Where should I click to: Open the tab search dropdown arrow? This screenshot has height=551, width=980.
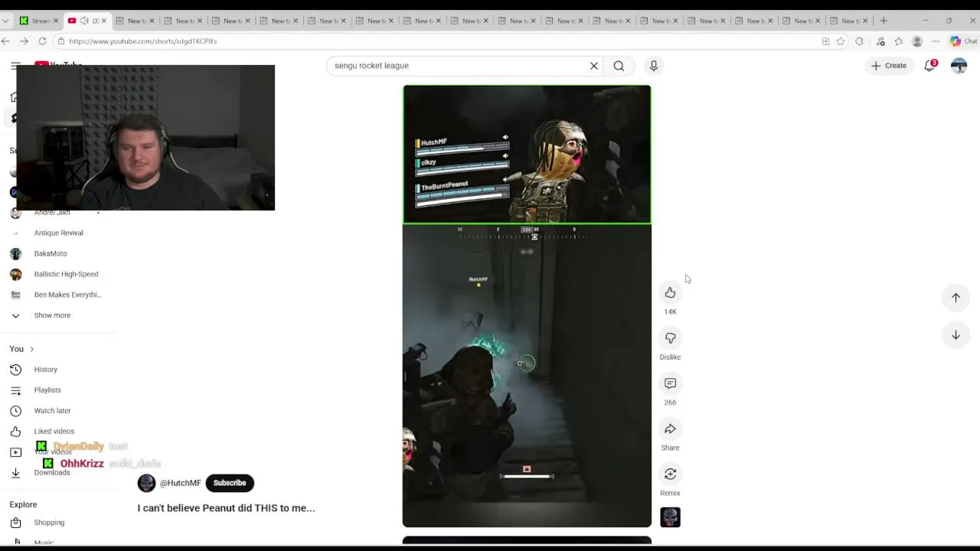click(6, 21)
